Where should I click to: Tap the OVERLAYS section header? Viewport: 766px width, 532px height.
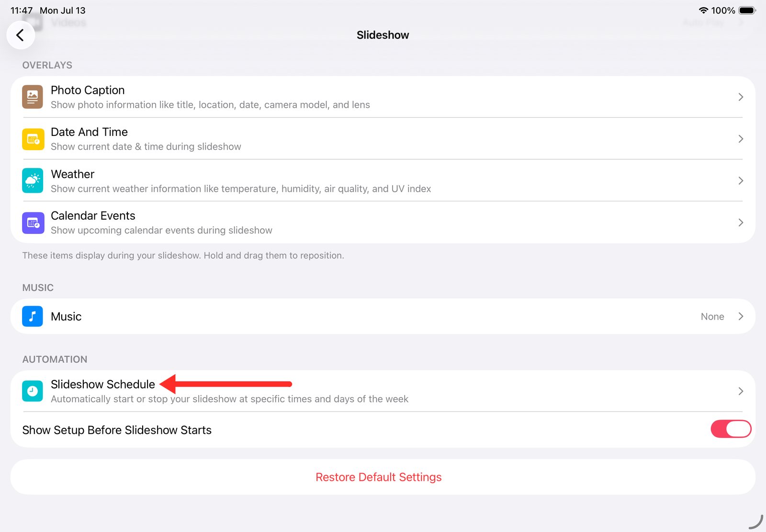point(47,65)
